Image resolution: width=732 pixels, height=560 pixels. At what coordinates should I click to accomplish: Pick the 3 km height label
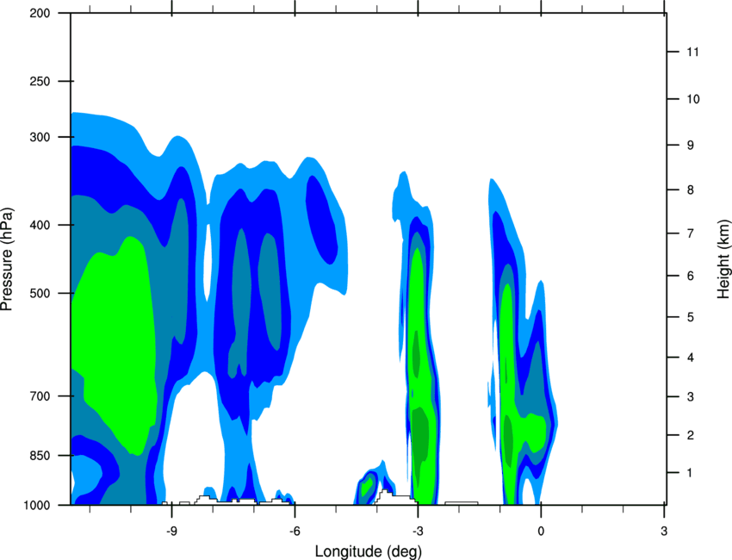691,396
